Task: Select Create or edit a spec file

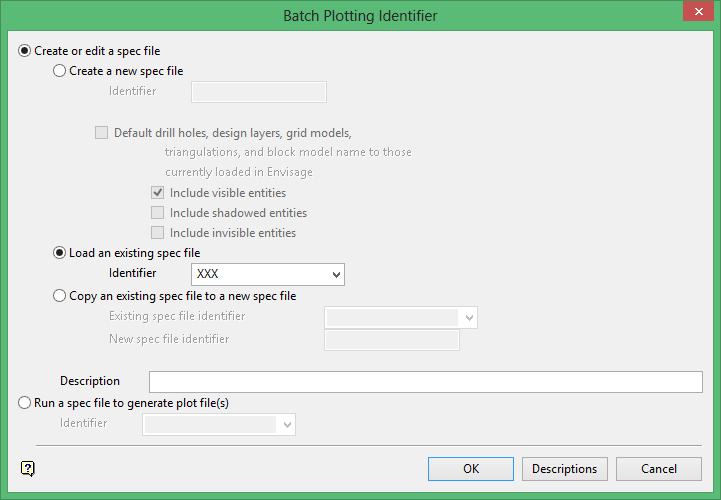Action: click(x=24, y=51)
